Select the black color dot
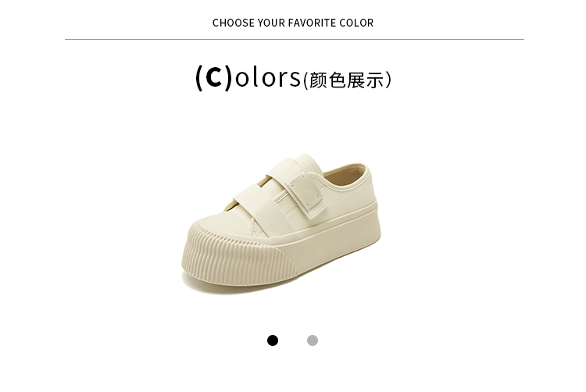The height and width of the screenshot is (392, 586). pyautogui.click(x=273, y=340)
